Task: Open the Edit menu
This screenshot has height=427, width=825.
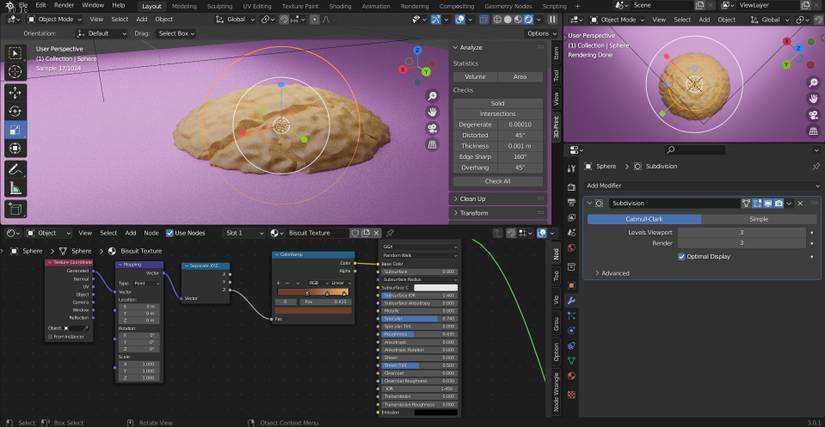Action: (41, 5)
